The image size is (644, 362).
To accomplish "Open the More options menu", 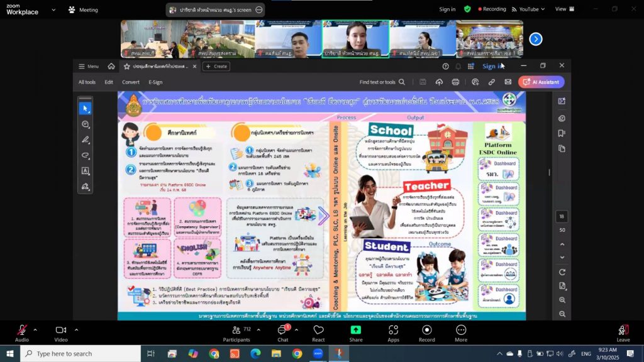I will (x=461, y=333).
